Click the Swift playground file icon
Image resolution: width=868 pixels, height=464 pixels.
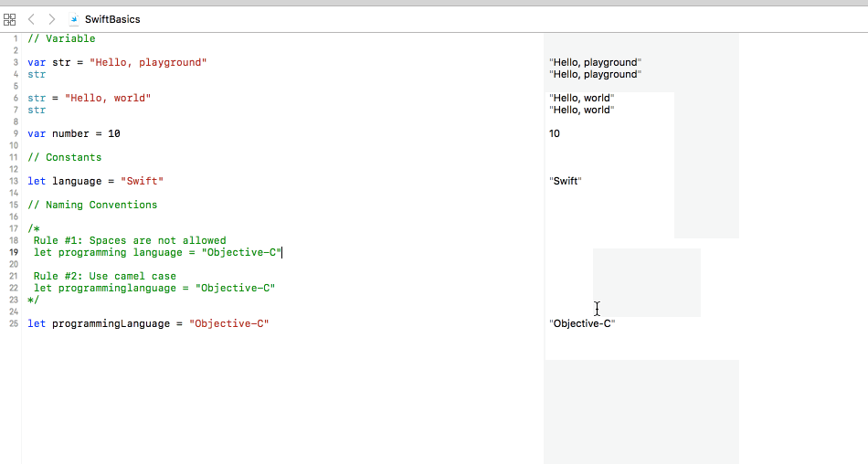tap(74, 19)
